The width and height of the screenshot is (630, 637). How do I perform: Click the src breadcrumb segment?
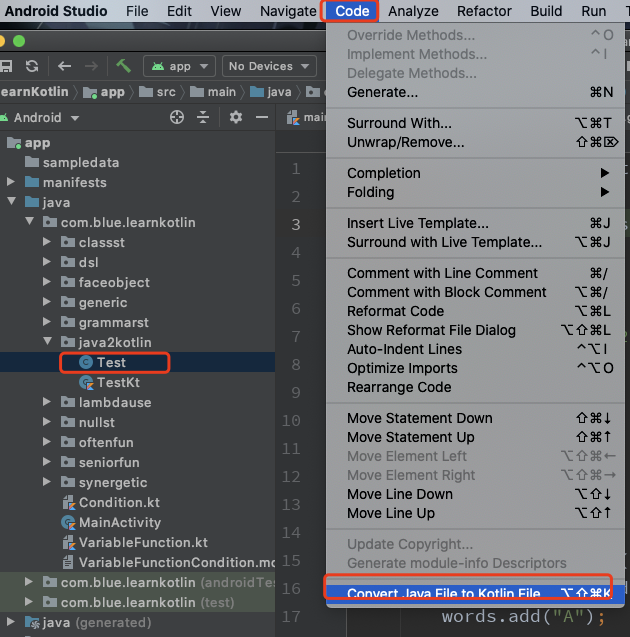point(158,92)
